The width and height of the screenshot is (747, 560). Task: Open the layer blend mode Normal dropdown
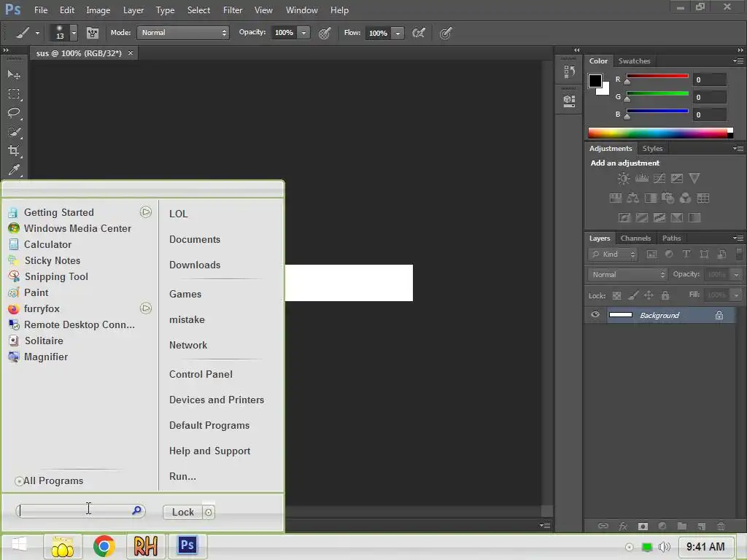pyautogui.click(x=627, y=274)
